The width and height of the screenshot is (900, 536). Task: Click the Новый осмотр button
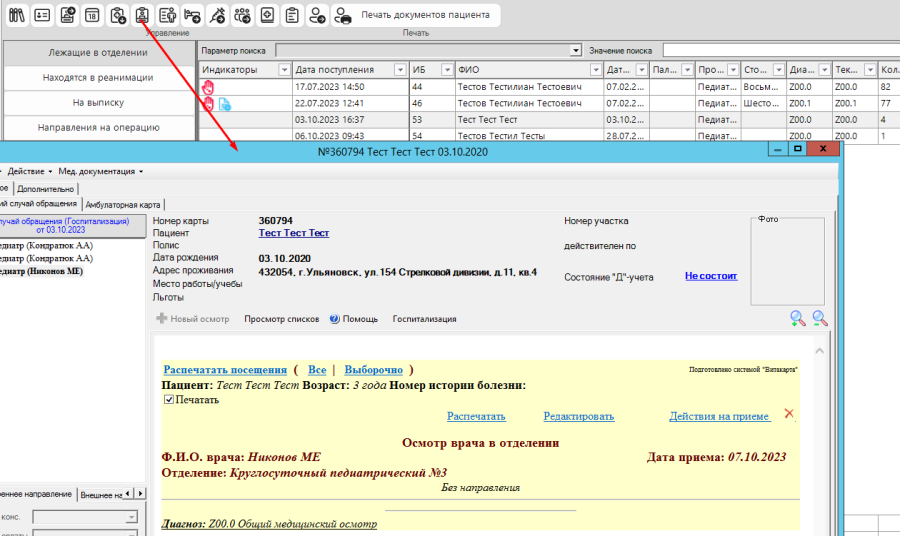click(193, 319)
